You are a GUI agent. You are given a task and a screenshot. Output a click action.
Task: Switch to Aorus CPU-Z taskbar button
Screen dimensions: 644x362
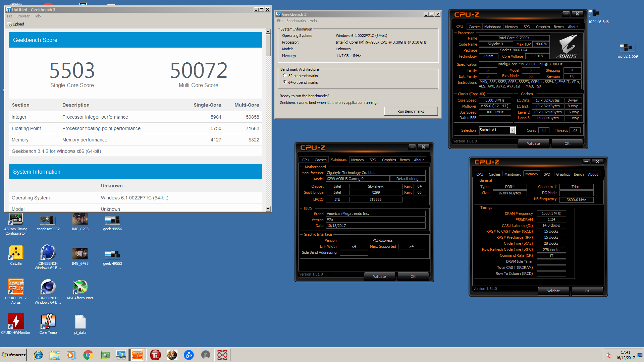click(x=138, y=355)
